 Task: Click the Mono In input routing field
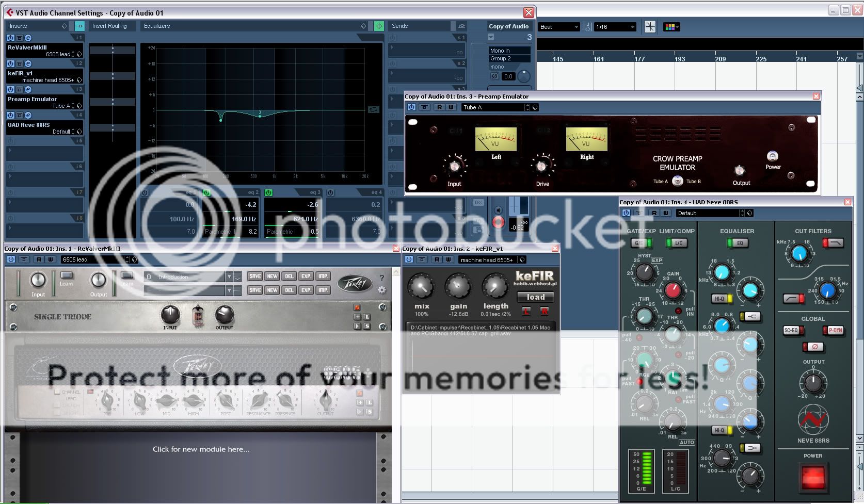click(x=509, y=51)
